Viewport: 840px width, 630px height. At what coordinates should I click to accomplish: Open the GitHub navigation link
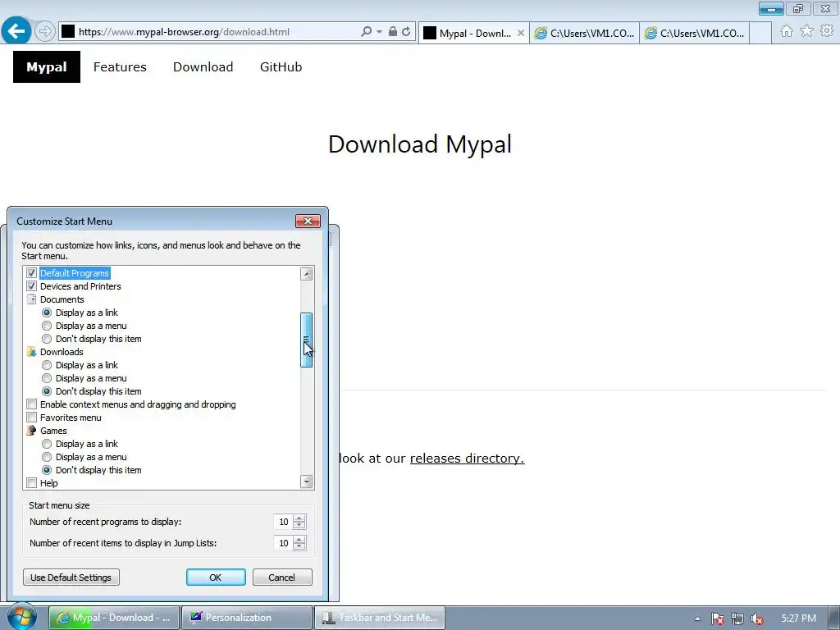(x=281, y=67)
